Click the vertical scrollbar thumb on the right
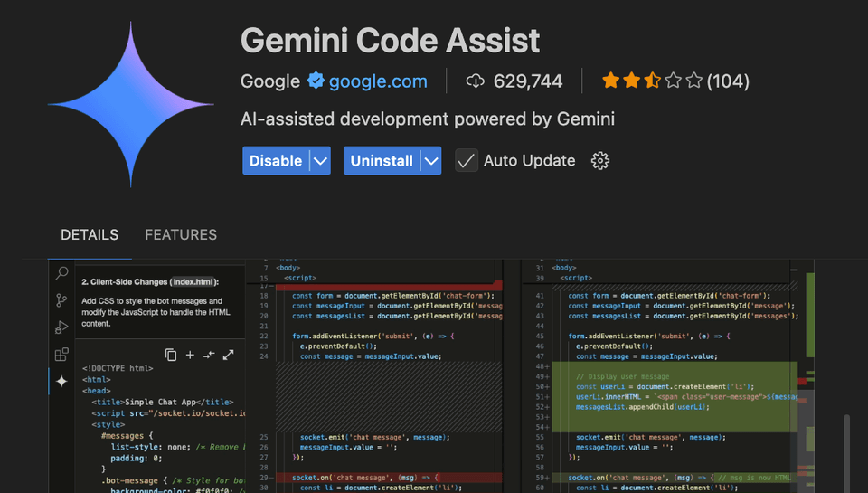The height and width of the screenshot is (493, 868). click(x=846, y=453)
